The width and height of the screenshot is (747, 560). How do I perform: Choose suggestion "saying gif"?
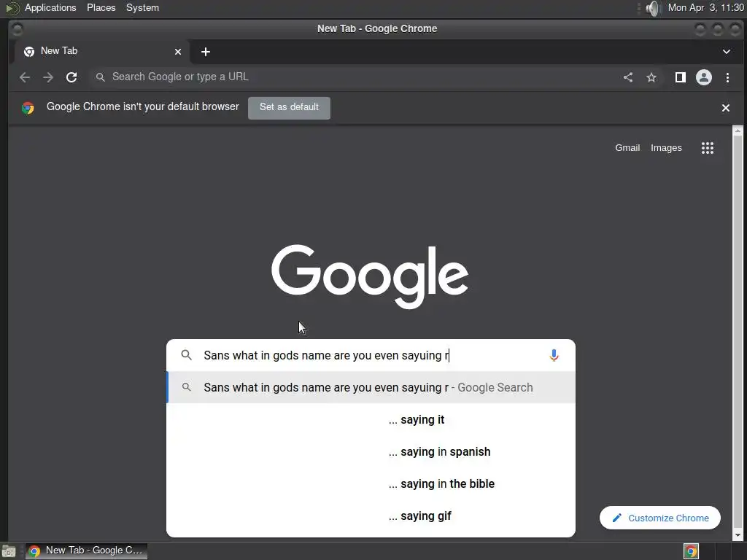[x=371, y=516]
